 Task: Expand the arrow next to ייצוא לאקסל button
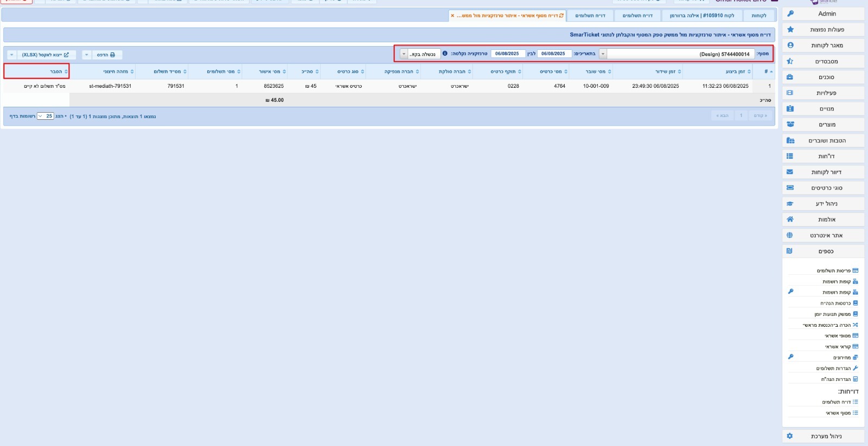(x=11, y=55)
